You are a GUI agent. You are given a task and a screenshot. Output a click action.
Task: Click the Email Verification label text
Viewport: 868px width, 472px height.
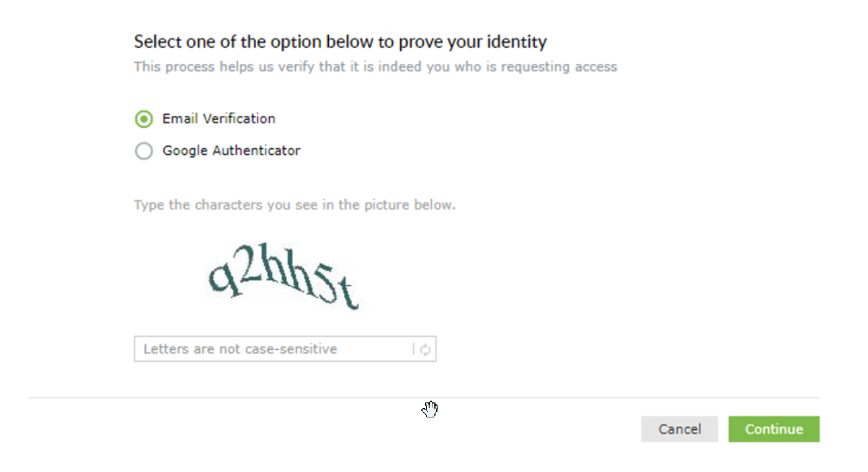pos(218,118)
